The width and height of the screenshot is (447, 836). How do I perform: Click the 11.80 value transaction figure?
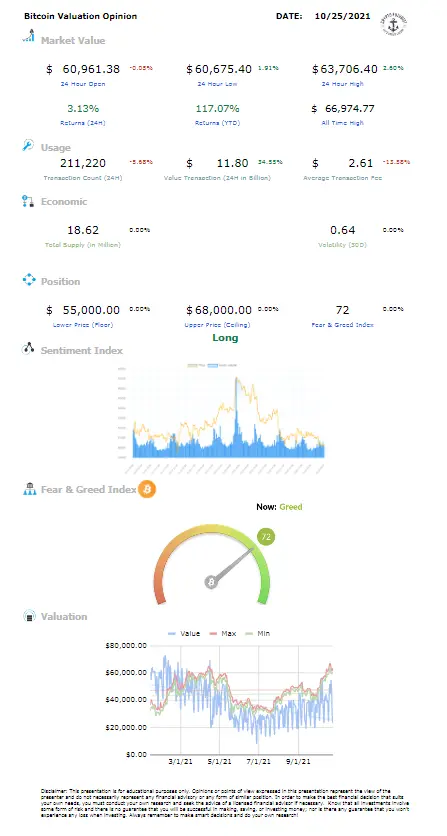click(235, 163)
